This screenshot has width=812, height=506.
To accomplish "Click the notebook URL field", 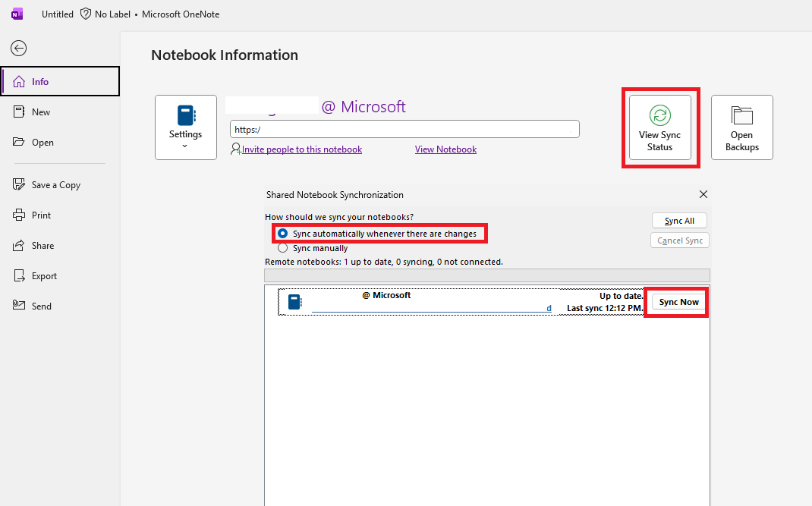I will tap(404, 130).
